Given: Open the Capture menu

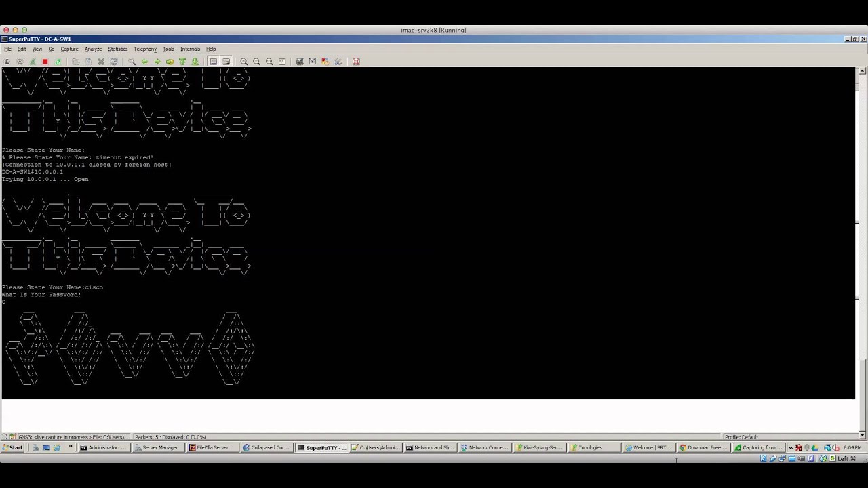Looking at the screenshot, I should 69,49.
